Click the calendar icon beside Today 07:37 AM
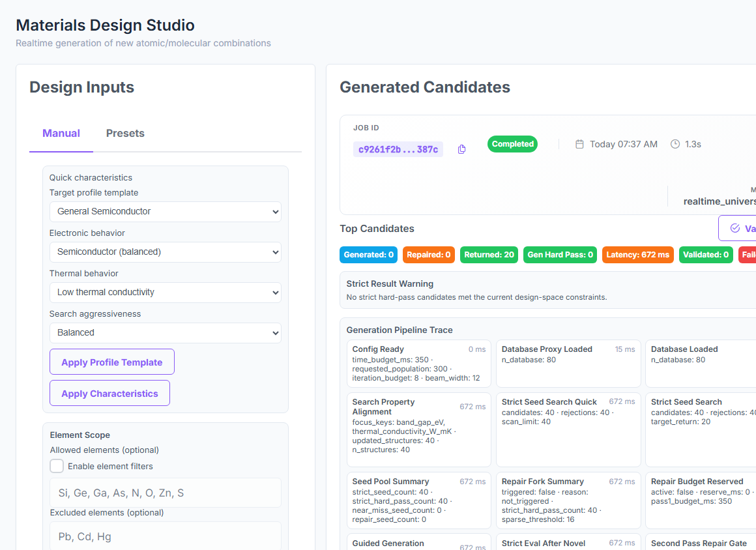Screen dimensions: 756x550 579,144
